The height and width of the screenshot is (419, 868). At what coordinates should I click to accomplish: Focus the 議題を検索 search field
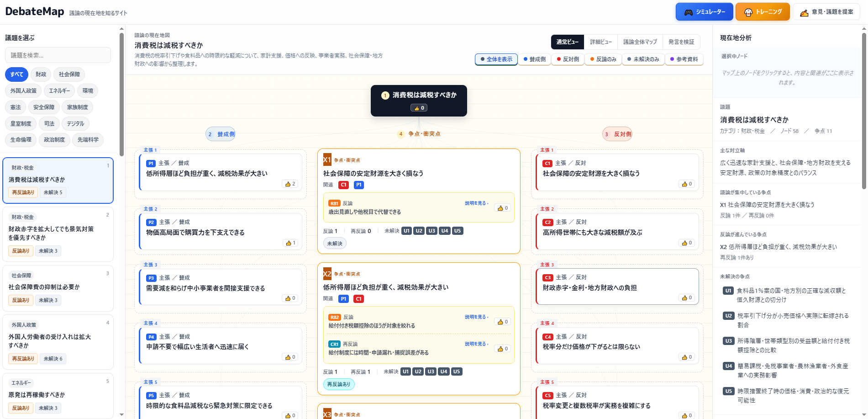[x=58, y=55]
